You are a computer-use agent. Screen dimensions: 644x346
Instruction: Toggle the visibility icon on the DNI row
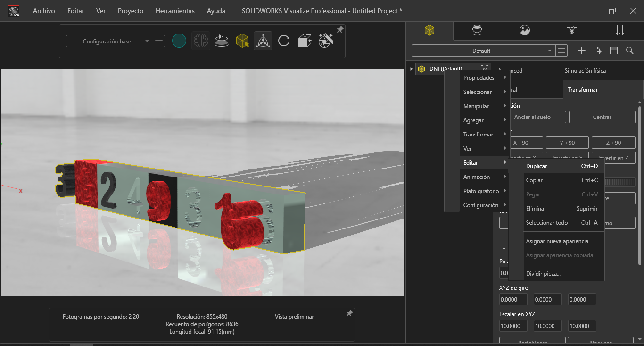click(484, 68)
